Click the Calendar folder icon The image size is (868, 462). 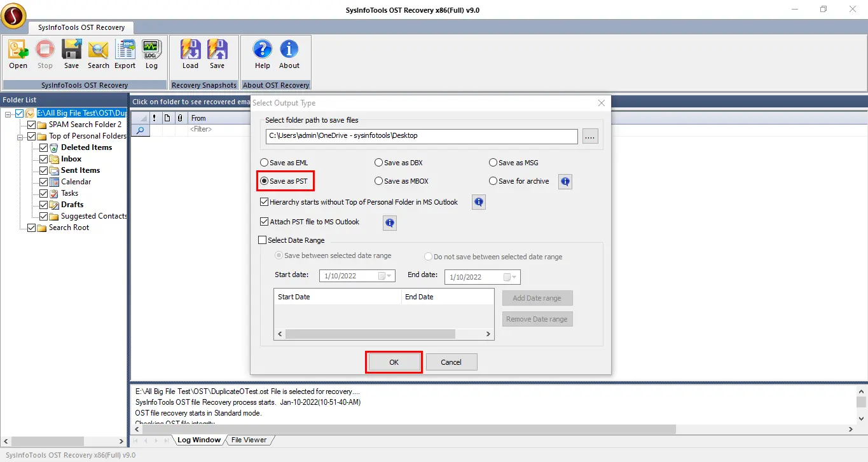coord(54,182)
